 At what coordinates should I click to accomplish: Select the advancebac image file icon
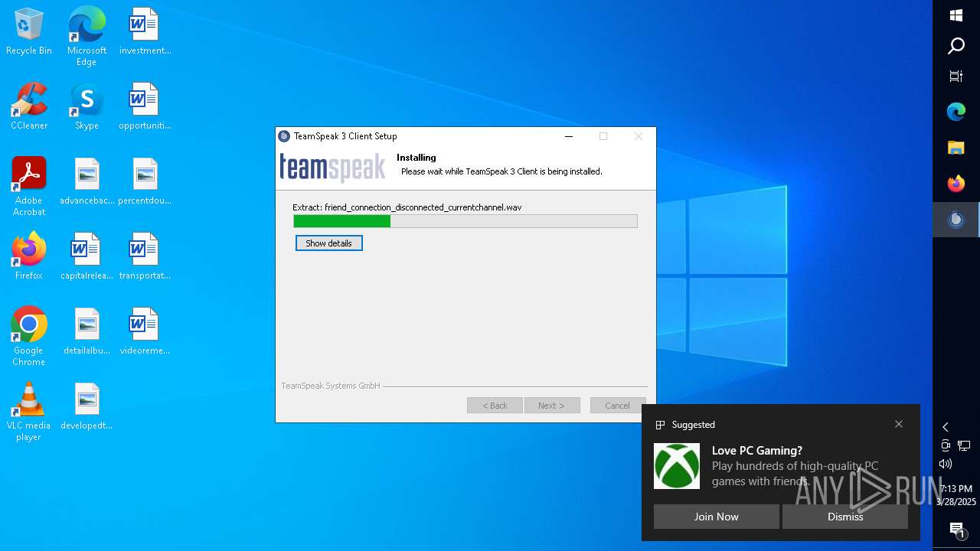point(87,182)
